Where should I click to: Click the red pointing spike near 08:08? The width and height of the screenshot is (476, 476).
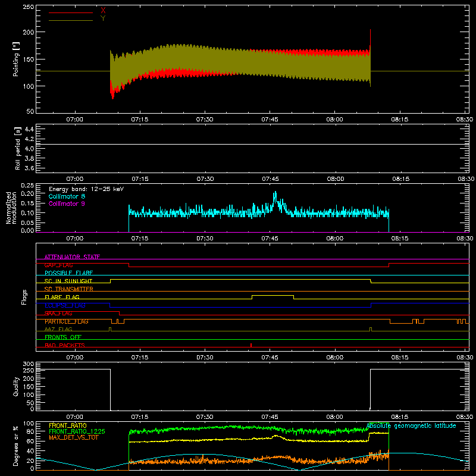(370, 38)
